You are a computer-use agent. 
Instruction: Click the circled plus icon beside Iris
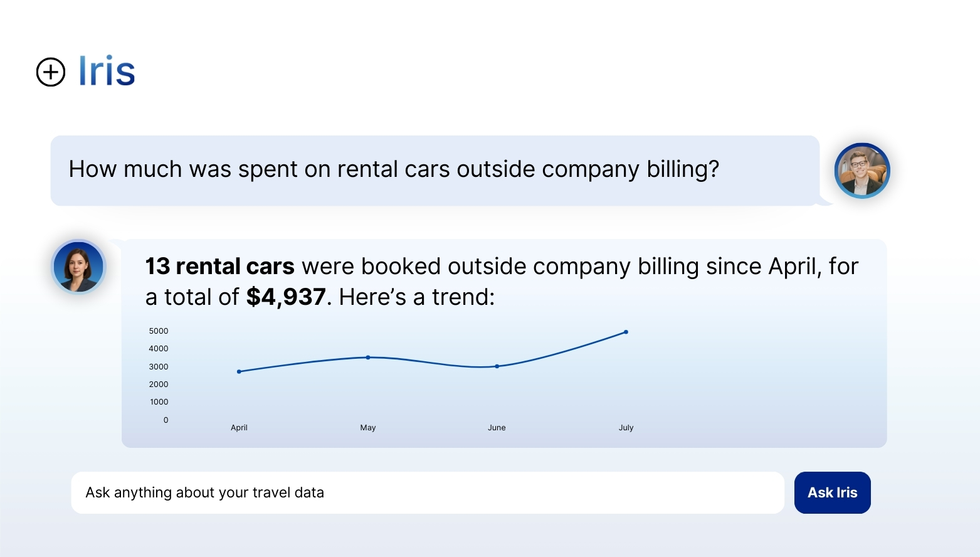[51, 72]
